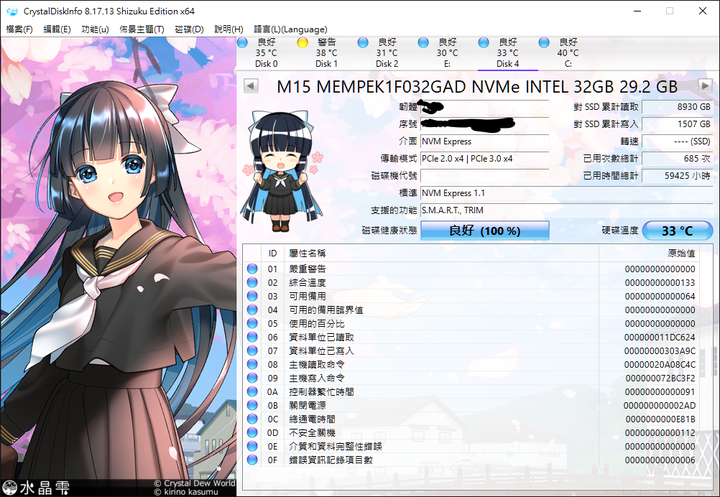
Task: Click the NVM Express interface field
Action: (x=484, y=141)
